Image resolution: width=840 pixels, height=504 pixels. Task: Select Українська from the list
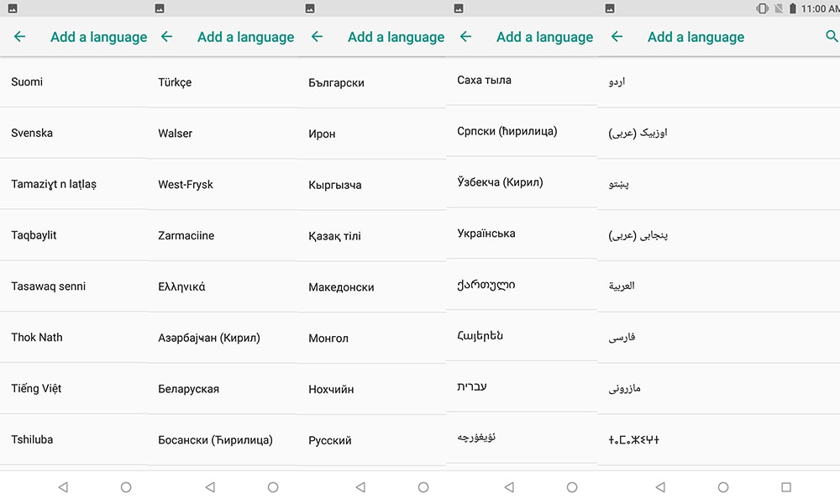(522, 233)
